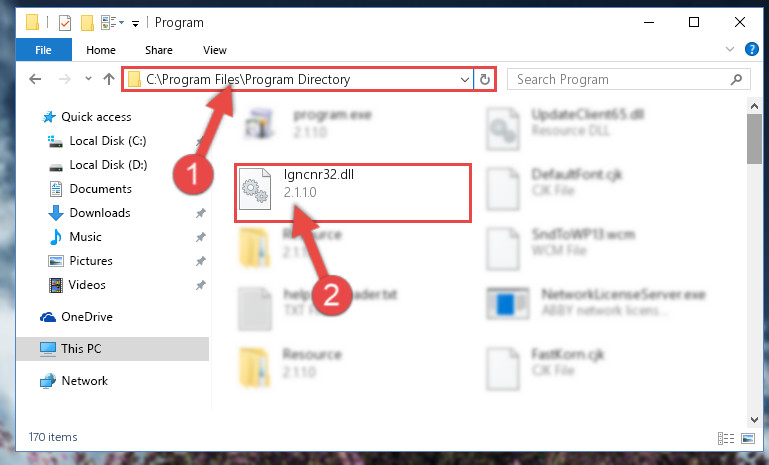Unpin Music from Quick access
The image size is (769, 465).
tap(201, 237)
